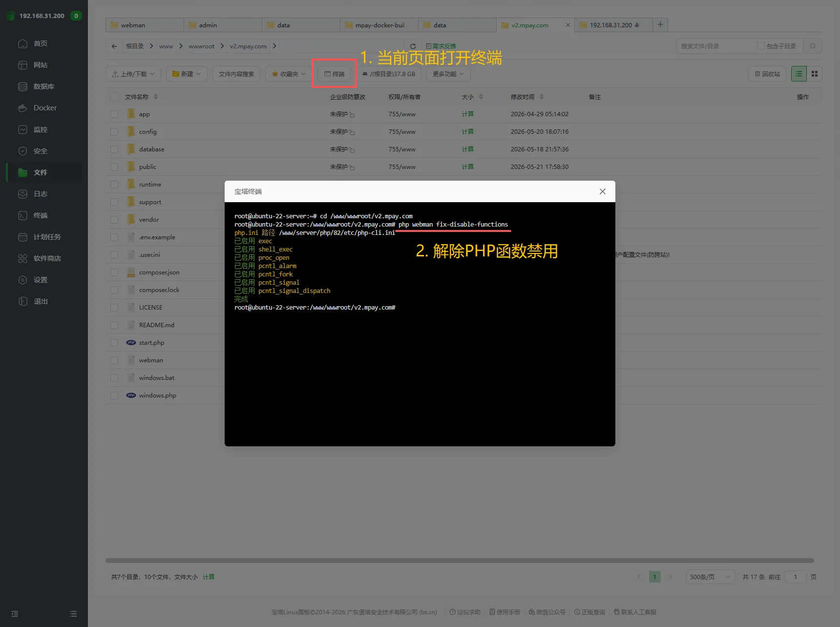Click the 终端 terminal toolbar button
The width and height of the screenshot is (840, 627).
[x=335, y=74]
